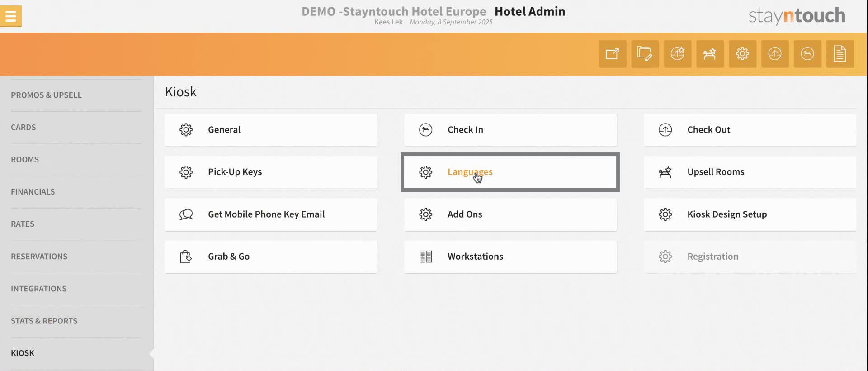Click the folder with pencil shortcut icon
This screenshot has height=371, width=868.
click(645, 54)
